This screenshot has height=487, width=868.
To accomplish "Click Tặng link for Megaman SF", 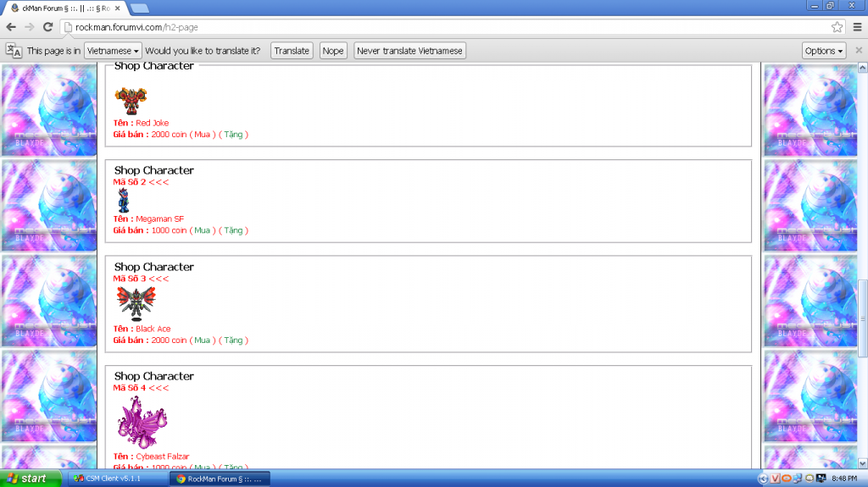I will (x=233, y=230).
